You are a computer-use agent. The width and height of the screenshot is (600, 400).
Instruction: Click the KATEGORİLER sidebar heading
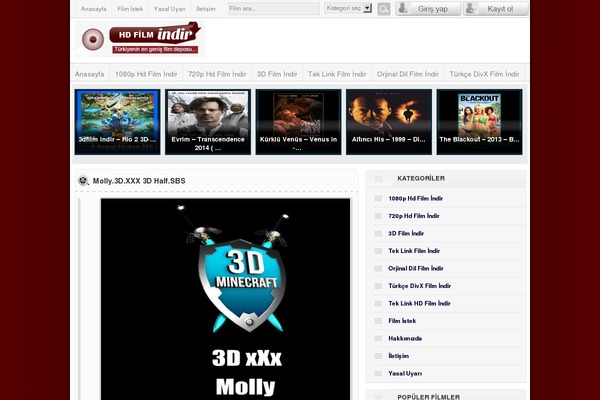coord(421,178)
